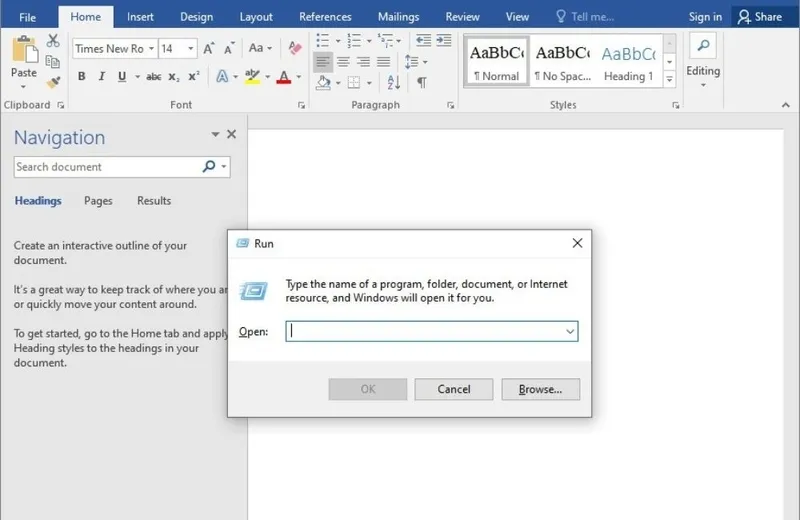Show Pages in Navigation pane
The height and width of the screenshot is (520, 800).
pos(98,201)
